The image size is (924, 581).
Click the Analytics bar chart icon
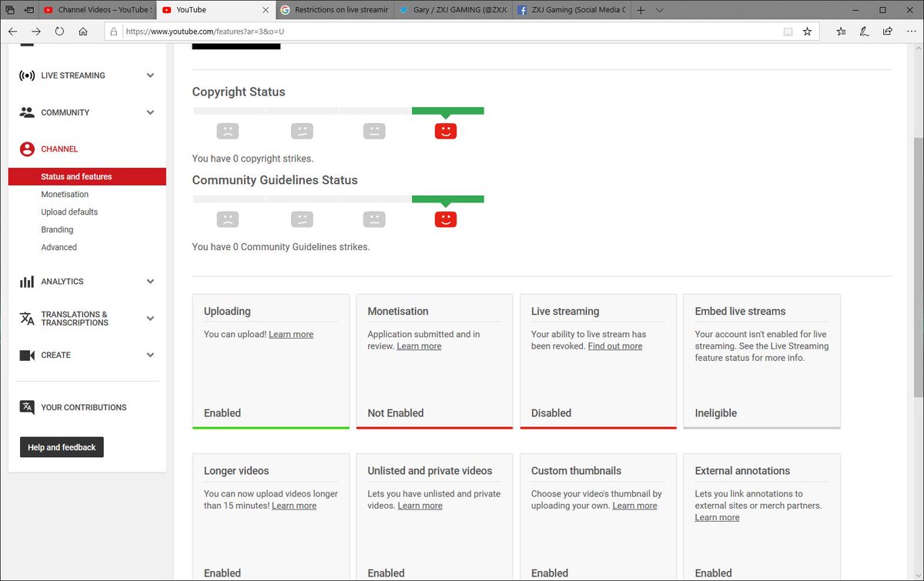(27, 282)
